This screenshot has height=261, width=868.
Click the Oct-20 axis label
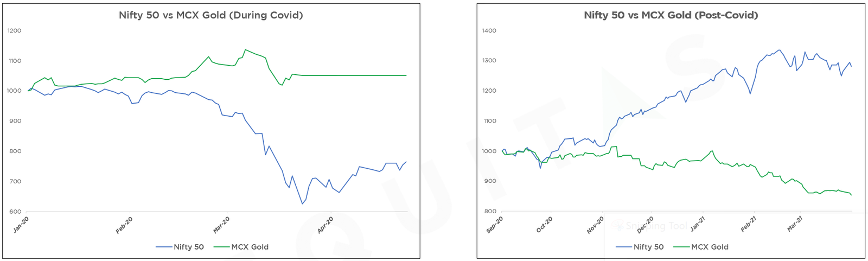pos(544,225)
